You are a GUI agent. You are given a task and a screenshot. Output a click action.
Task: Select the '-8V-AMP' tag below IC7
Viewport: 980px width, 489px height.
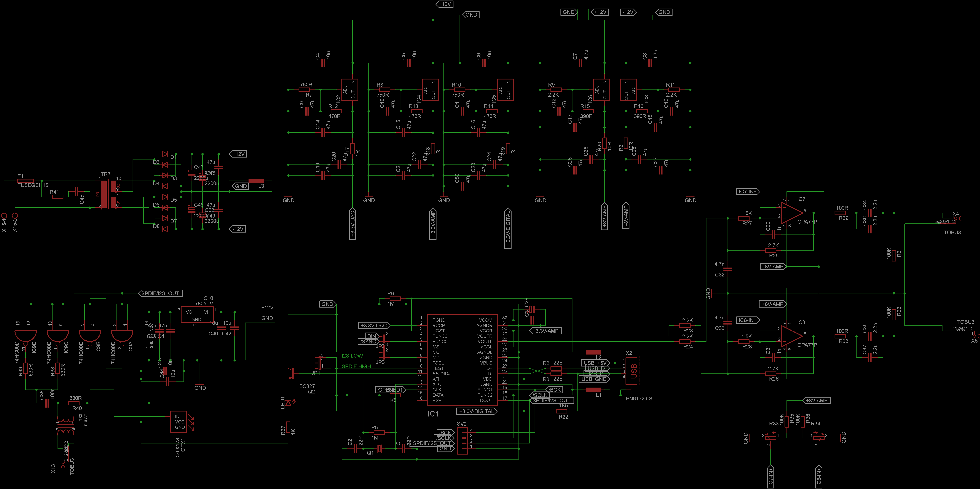[774, 266]
